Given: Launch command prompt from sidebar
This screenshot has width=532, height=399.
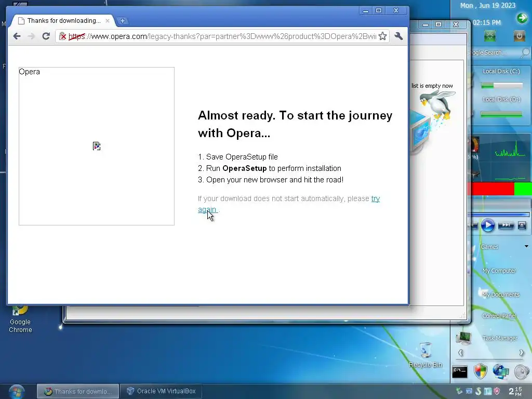Looking at the screenshot, I should pyautogui.click(x=460, y=372).
